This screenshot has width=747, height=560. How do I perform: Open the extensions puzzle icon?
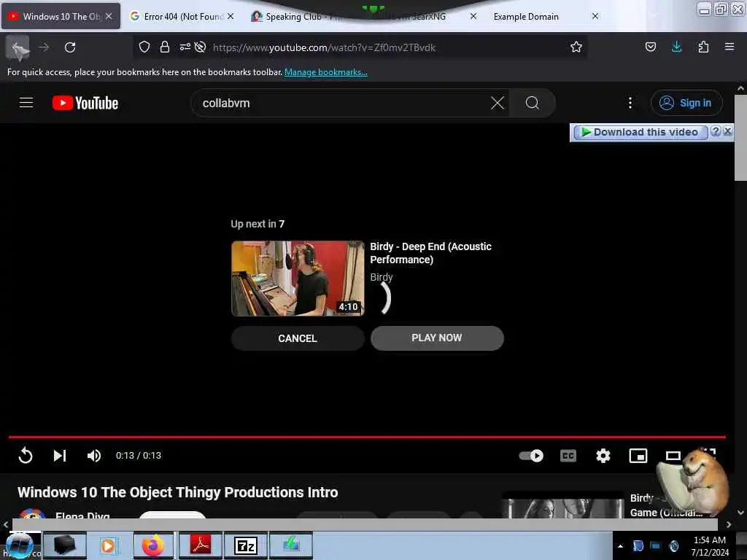coord(703,47)
